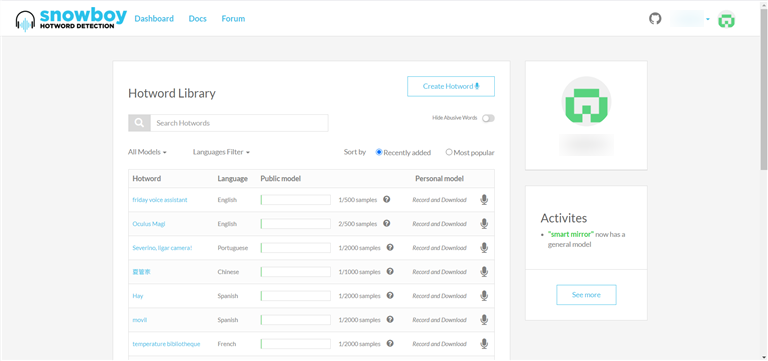Image resolution: width=768 pixels, height=361 pixels.
Task: Open the movil hotword link
Action: tap(140, 320)
